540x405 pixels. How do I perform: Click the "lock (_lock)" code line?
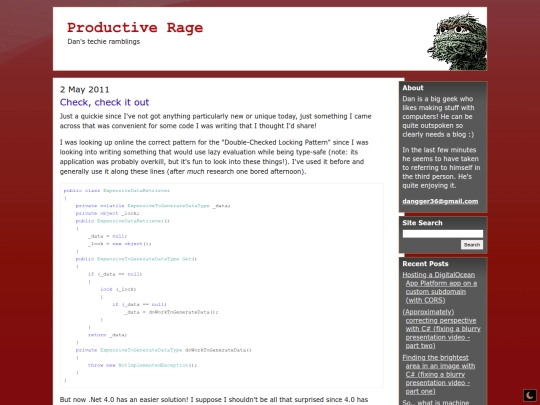(x=118, y=289)
